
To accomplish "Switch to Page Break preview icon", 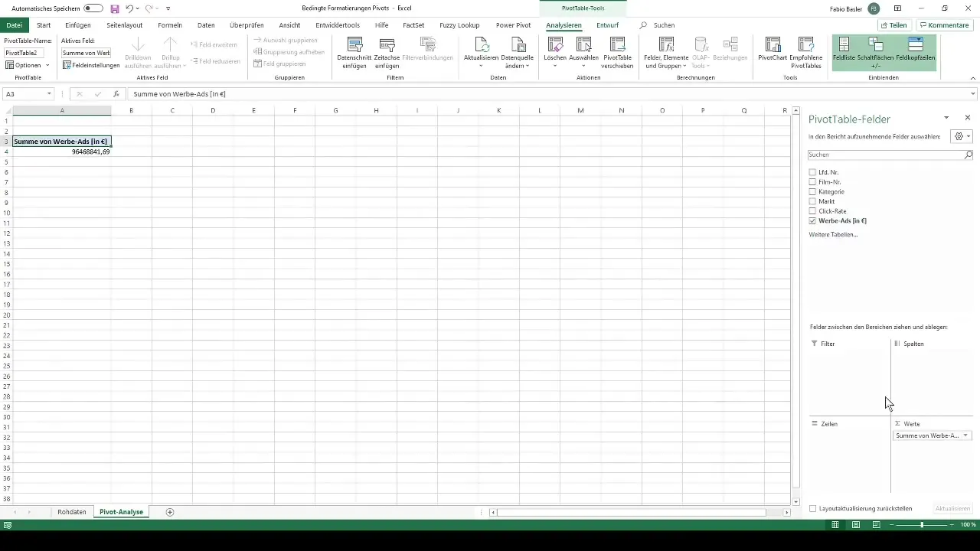I will (x=876, y=524).
